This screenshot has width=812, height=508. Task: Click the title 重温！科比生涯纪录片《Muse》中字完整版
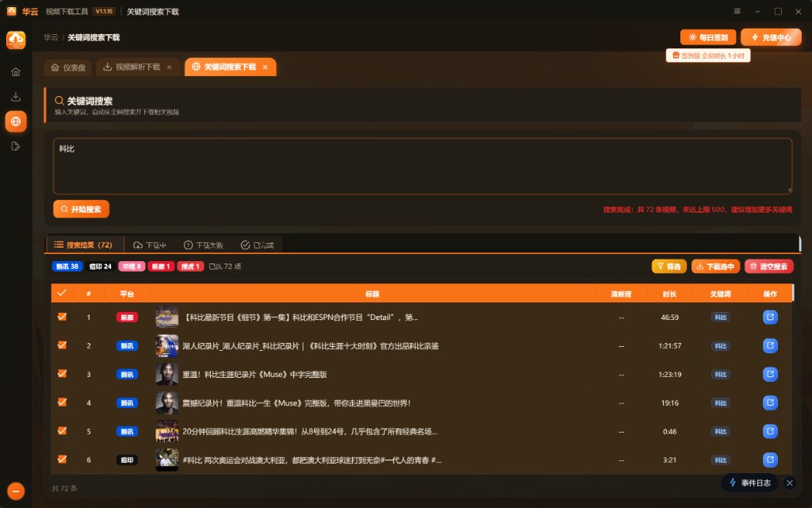pyautogui.click(x=255, y=375)
